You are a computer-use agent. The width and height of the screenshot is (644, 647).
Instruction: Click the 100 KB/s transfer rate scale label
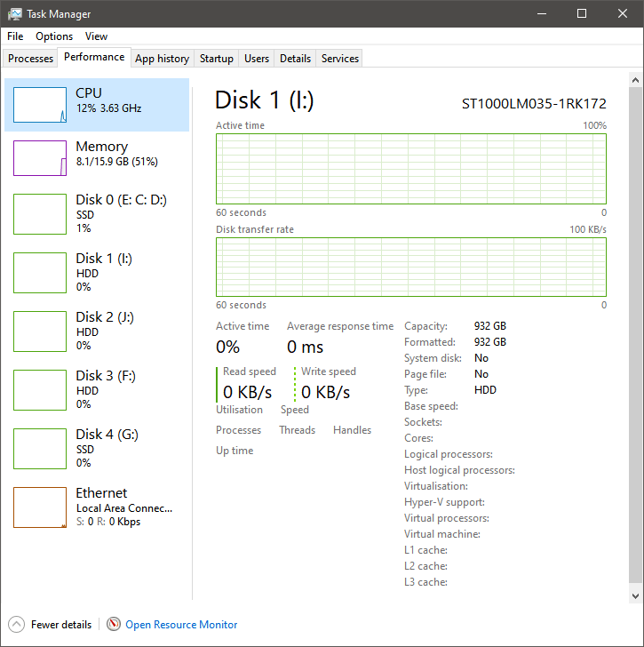point(588,229)
